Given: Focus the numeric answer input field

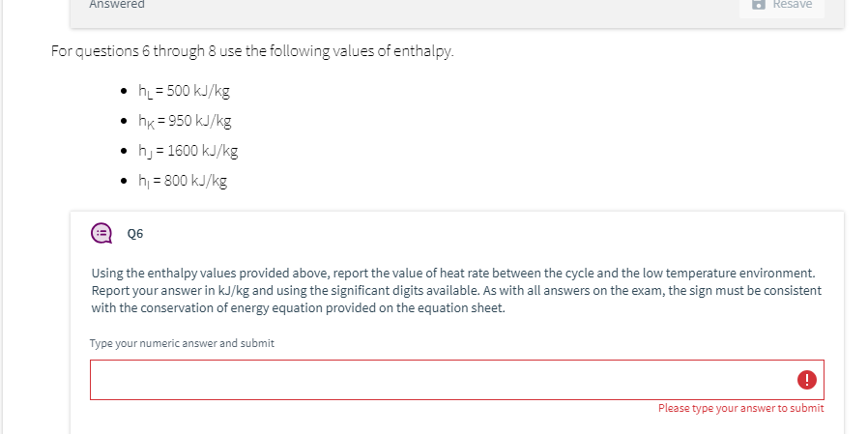Looking at the screenshot, I should [x=456, y=380].
